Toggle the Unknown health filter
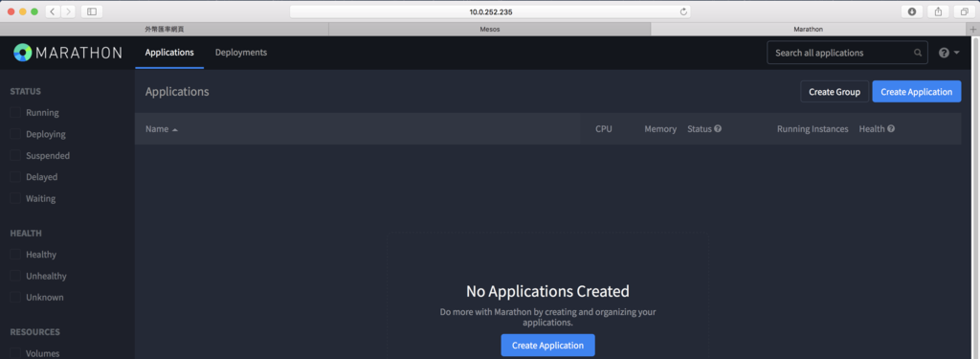This screenshot has height=359, width=980. tap(15, 297)
